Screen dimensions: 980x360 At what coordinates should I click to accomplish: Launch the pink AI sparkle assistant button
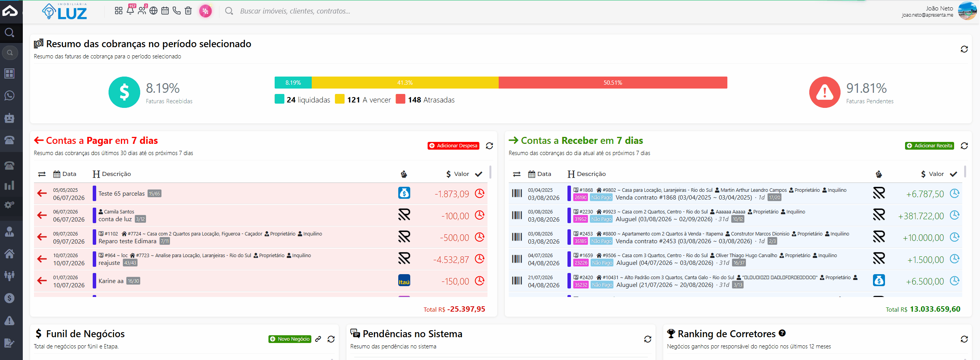point(206,11)
